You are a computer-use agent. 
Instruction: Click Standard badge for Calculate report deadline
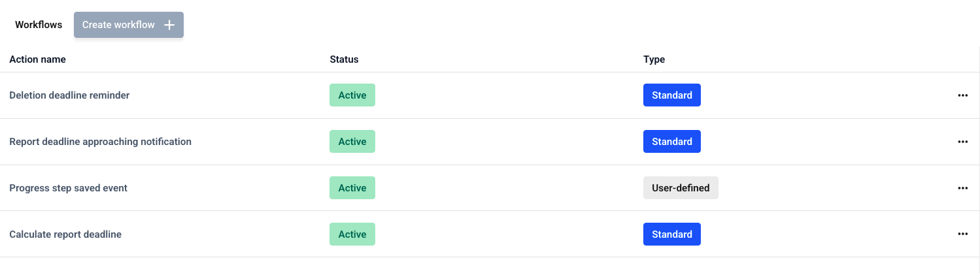click(672, 234)
